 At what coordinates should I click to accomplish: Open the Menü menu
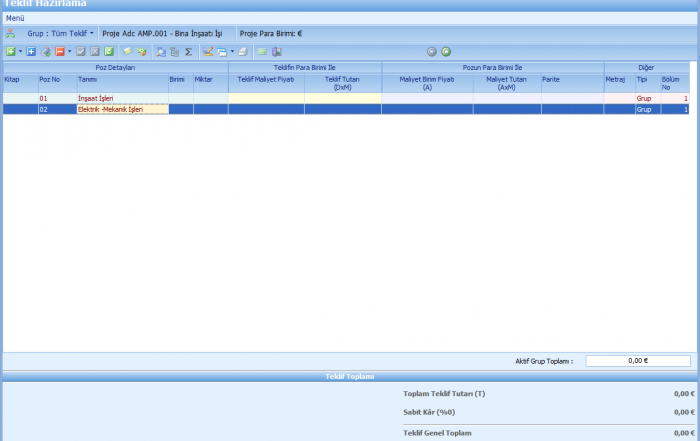pos(15,18)
